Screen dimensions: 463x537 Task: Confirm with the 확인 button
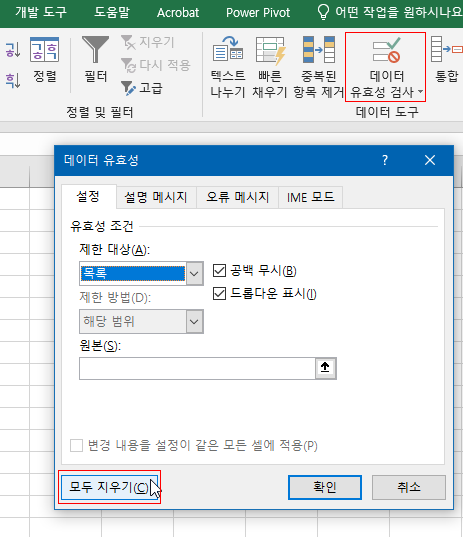(x=325, y=487)
